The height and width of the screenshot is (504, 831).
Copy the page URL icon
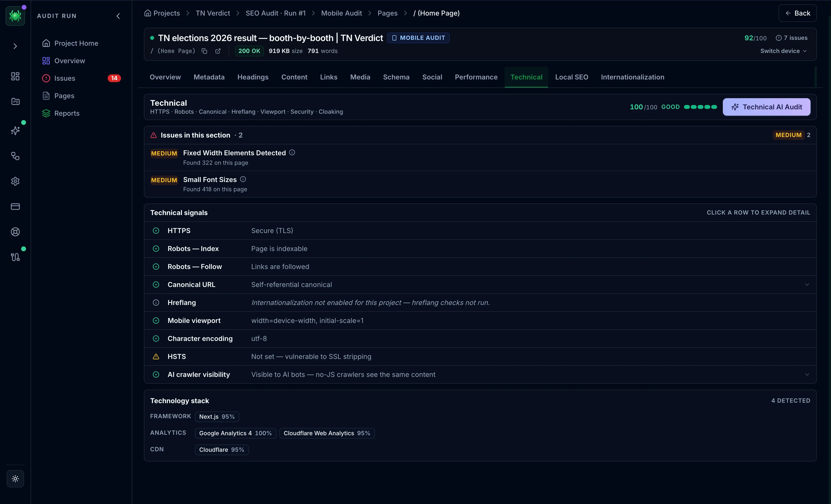204,51
